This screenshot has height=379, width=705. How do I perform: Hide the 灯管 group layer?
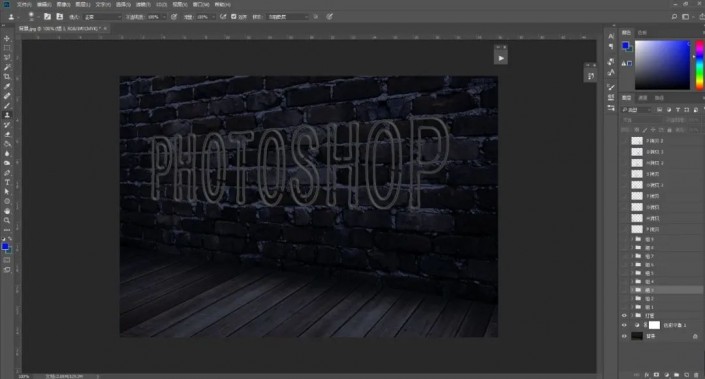[624, 316]
